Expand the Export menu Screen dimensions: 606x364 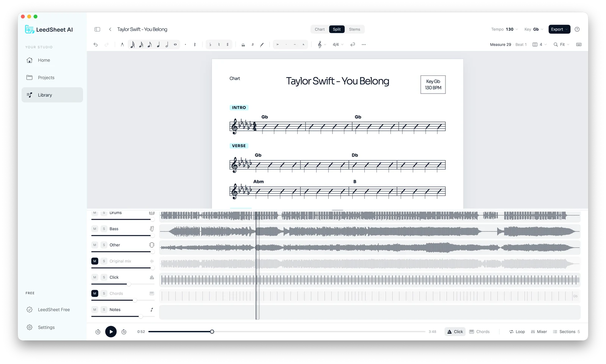[x=559, y=29]
